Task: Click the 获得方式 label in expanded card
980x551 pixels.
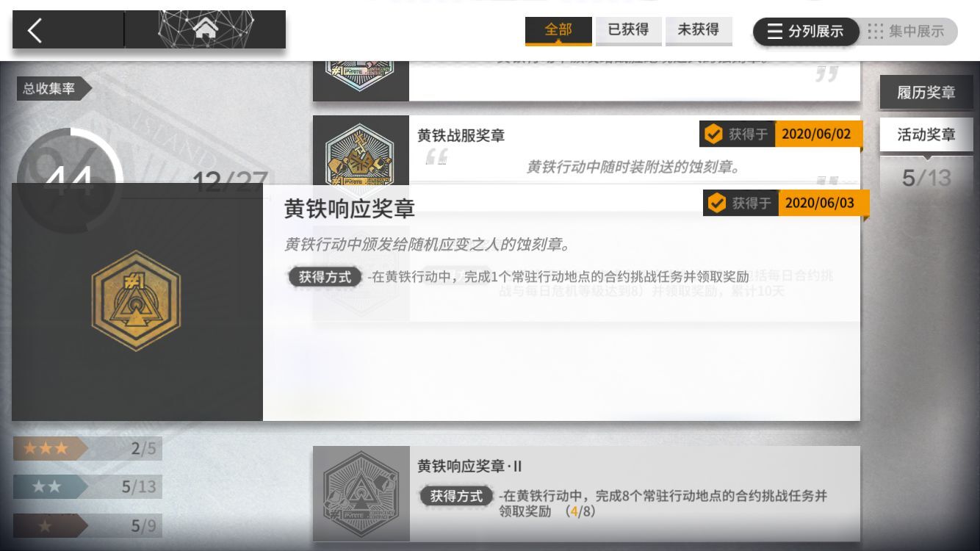Action: tap(325, 277)
